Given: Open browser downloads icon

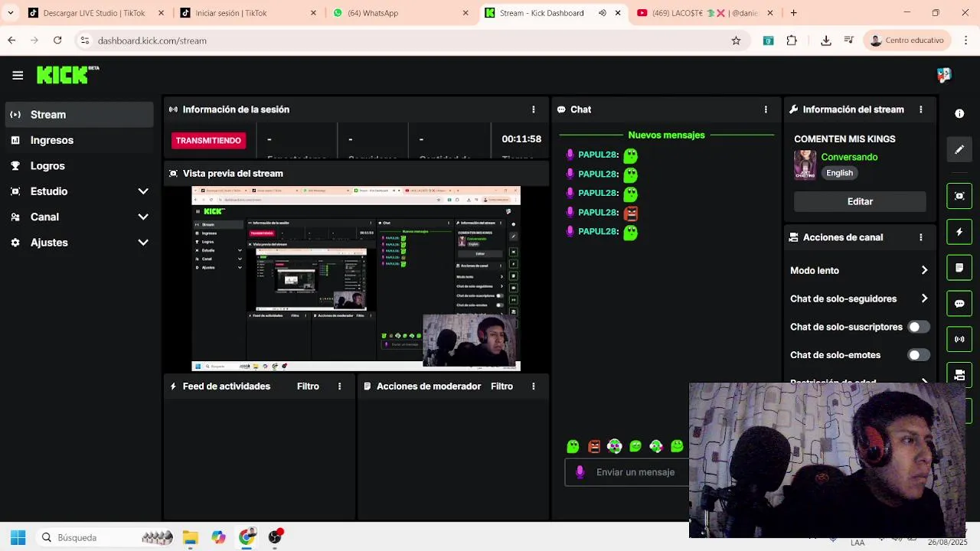Looking at the screenshot, I should click(826, 41).
